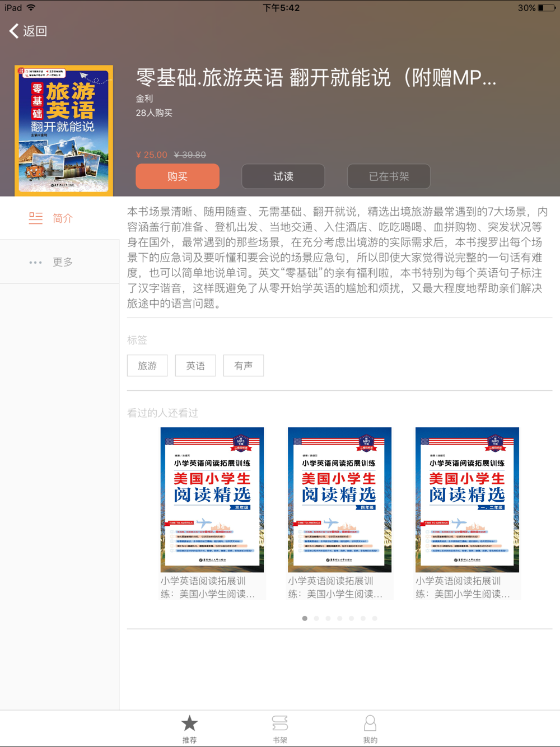
Task: Tap the 已在书架 button
Action: click(x=389, y=176)
